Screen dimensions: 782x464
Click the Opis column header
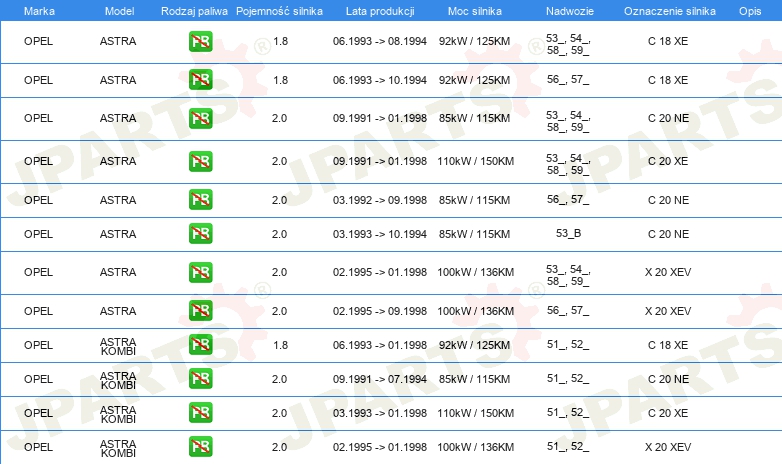click(x=750, y=11)
